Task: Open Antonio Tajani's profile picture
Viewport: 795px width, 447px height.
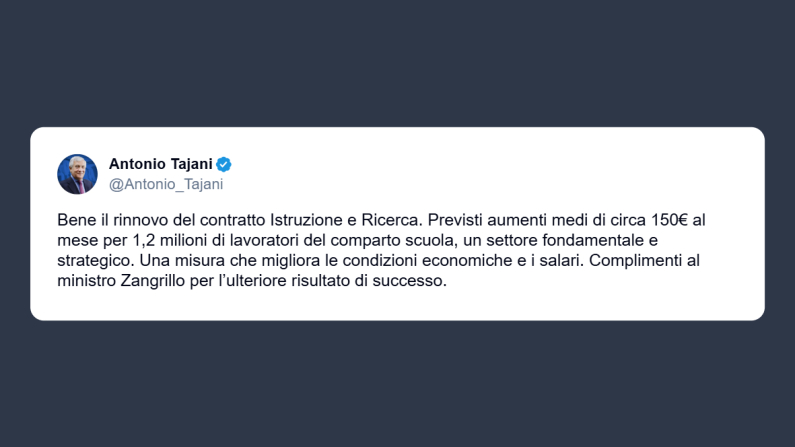Action: (x=77, y=174)
